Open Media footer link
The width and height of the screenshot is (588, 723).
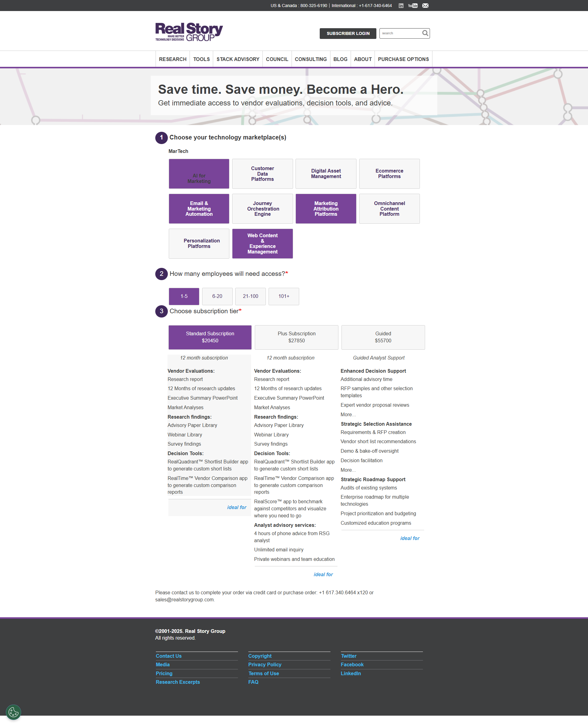point(163,665)
